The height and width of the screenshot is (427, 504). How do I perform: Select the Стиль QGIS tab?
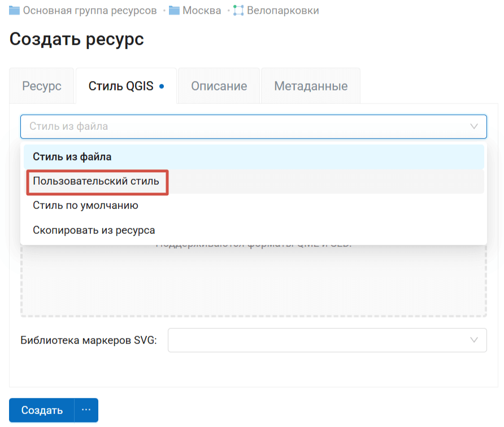pyautogui.click(x=121, y=86)
